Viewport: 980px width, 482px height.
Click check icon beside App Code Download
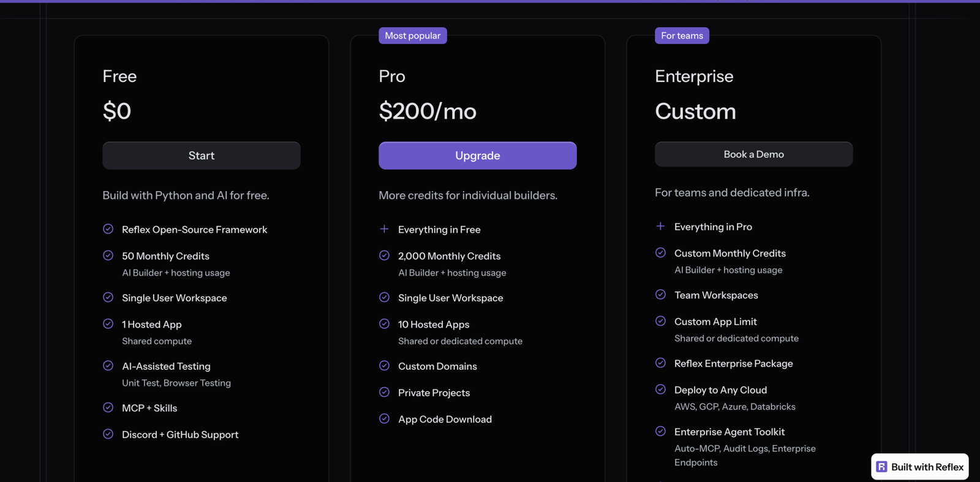point(385,419)
